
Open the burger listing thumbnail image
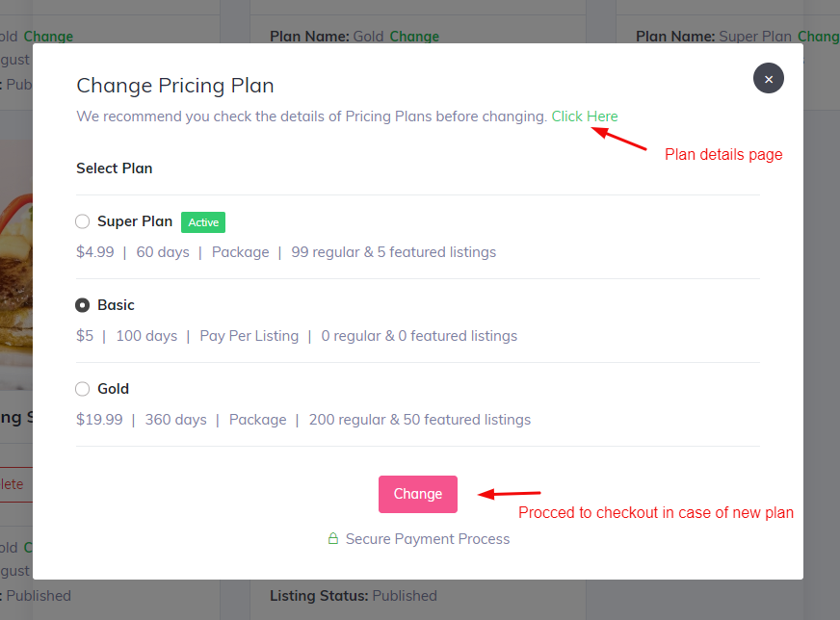tap(16, 270)
